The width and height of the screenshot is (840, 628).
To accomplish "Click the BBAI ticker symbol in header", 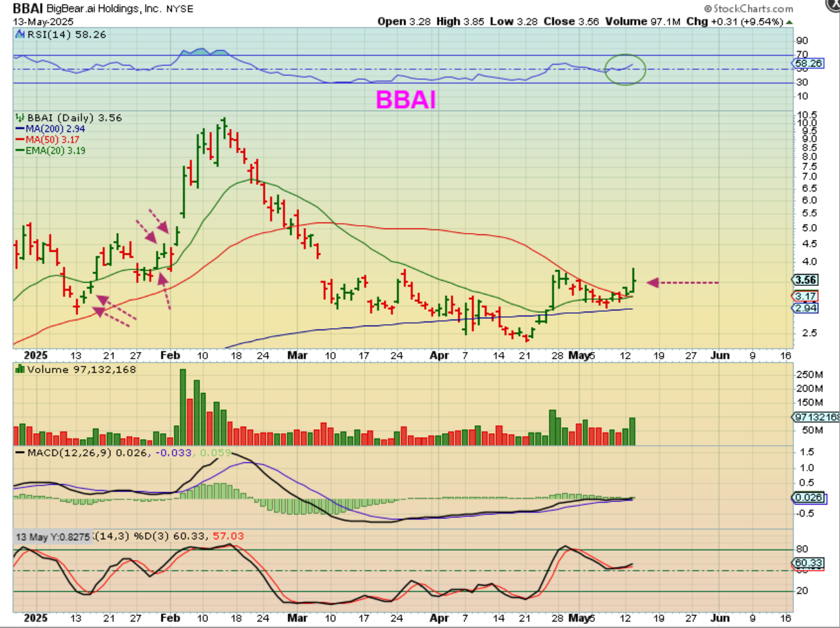I will click(x=28, y=9).
